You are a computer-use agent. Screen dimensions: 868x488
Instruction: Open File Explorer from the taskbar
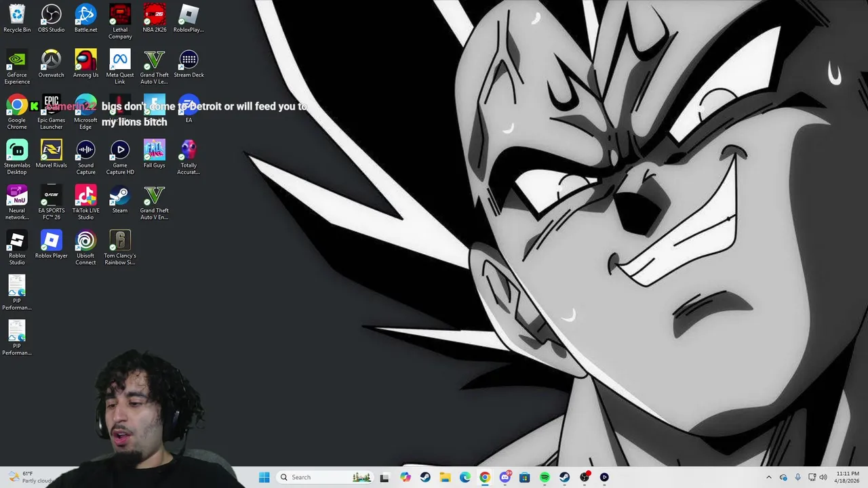coord(445,477)
